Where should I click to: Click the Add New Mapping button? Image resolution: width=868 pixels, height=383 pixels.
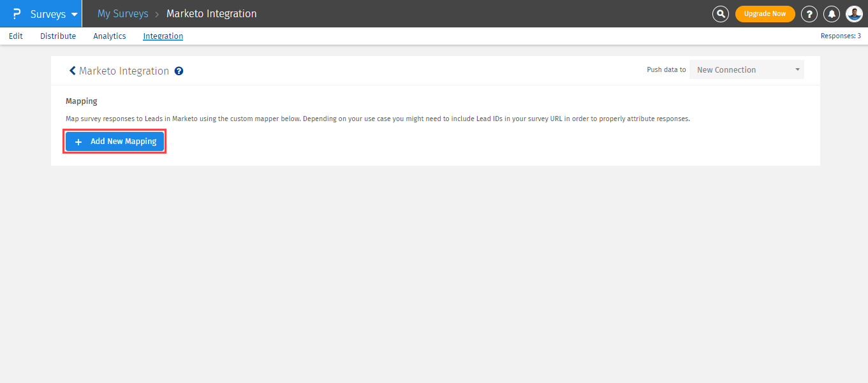pos(115,141)
